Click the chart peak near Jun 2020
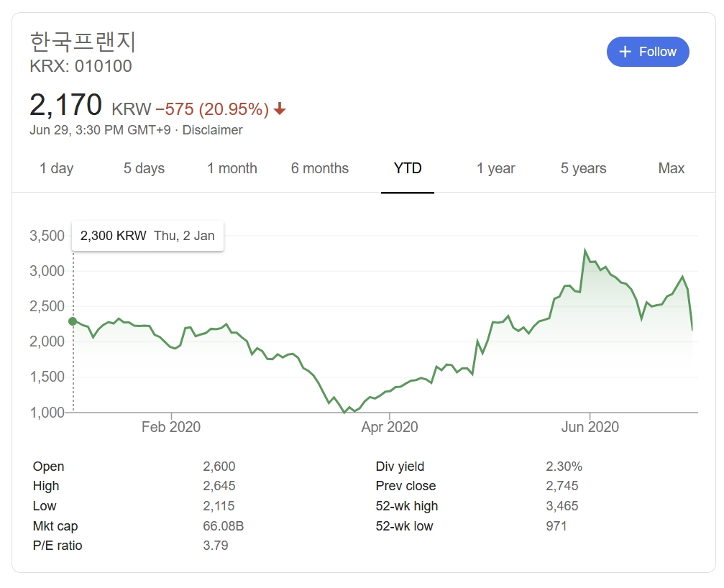Screen dimensions: 724x588 tap(585, 251)
